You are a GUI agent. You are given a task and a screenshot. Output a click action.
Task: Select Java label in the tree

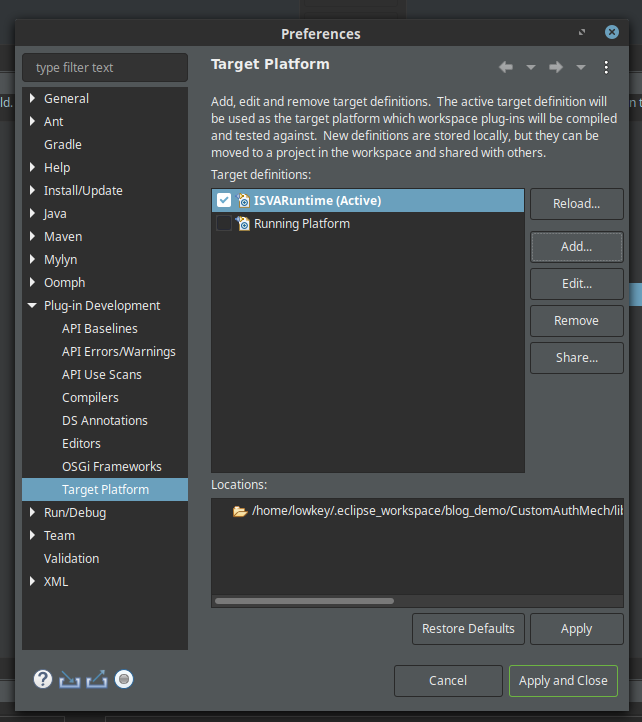(x=55, y=214)
